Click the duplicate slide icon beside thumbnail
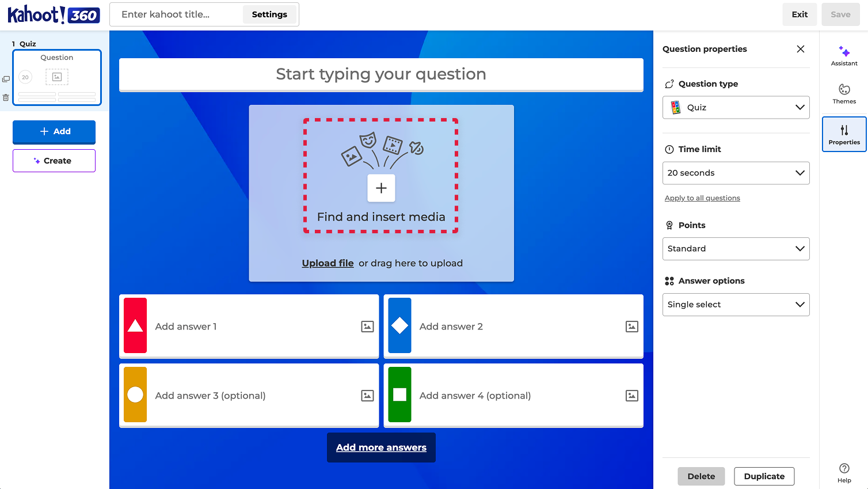Screen dimensions: 868x489 point(6,79)
